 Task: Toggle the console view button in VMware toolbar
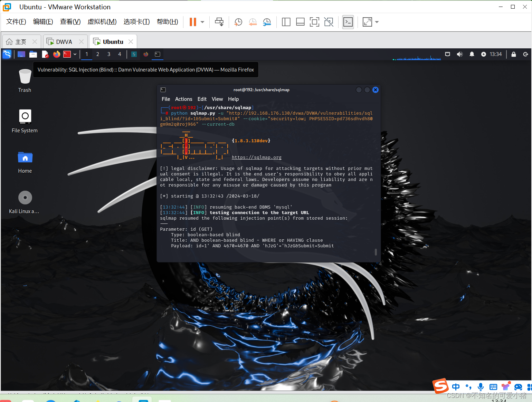pos(348,22)
